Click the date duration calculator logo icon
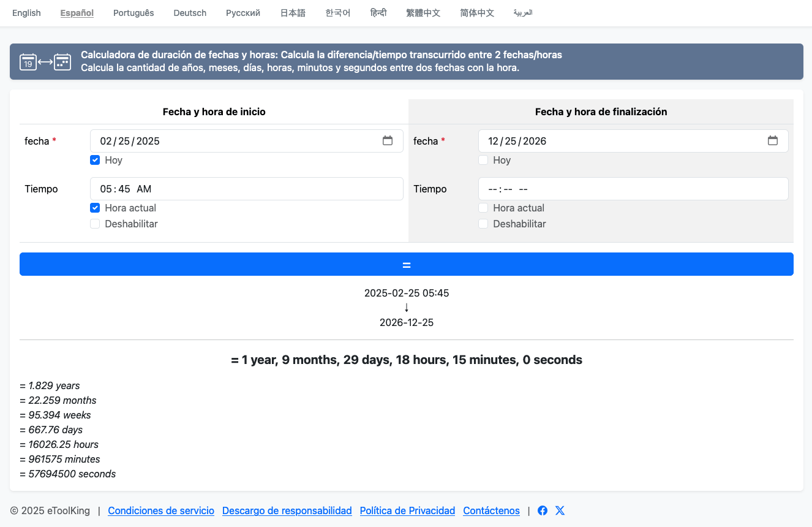The width and height of the screenshot is (812, 527). [x=45, y=61]
